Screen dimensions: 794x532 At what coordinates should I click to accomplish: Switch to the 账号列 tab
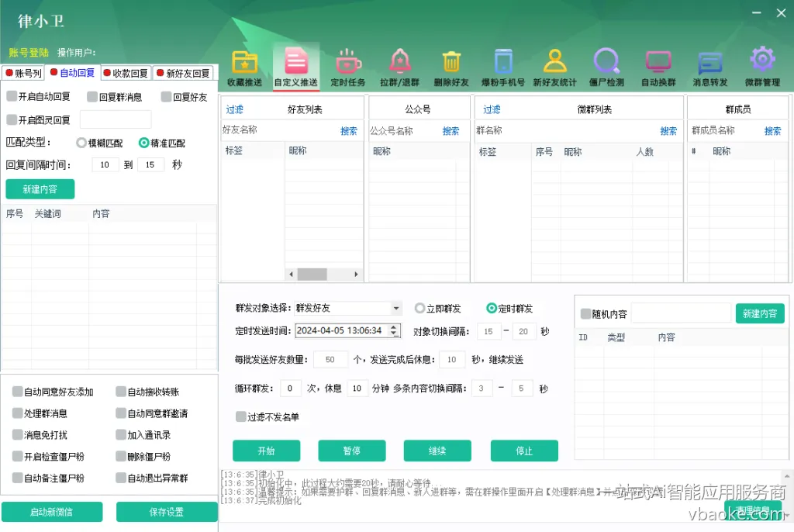pos(23,74)
